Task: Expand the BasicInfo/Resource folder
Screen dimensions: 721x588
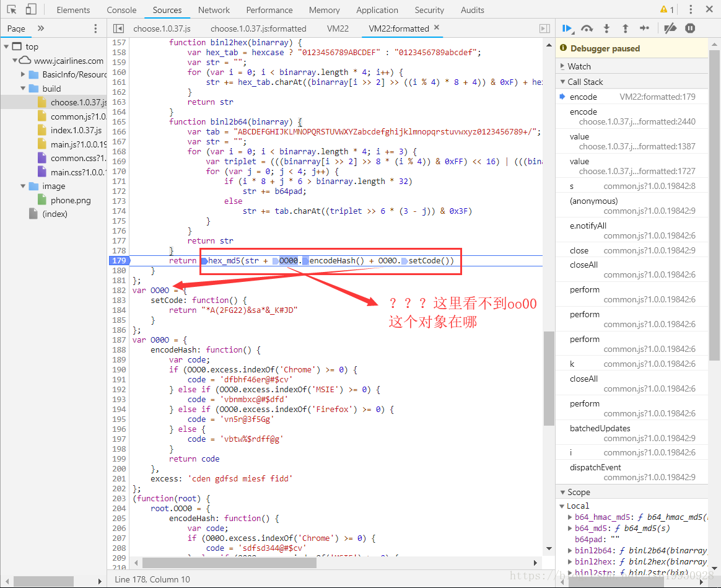Action: tap(23, 74)
